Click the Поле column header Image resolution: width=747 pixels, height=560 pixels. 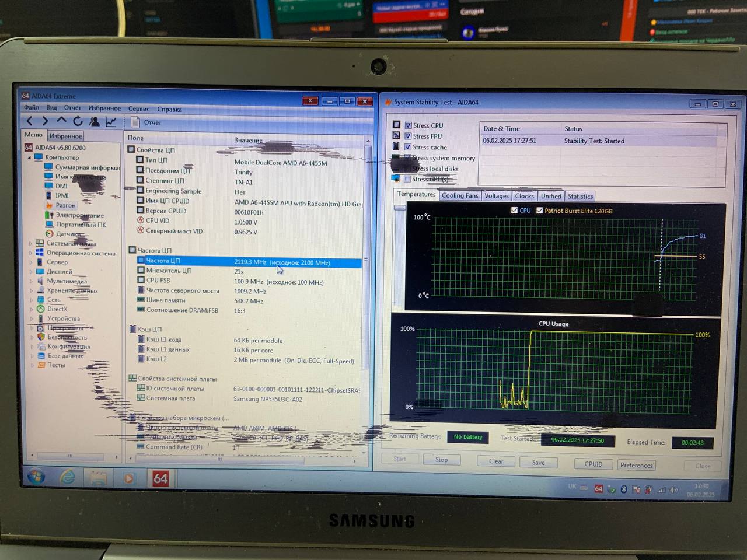[x=136, y=138]
